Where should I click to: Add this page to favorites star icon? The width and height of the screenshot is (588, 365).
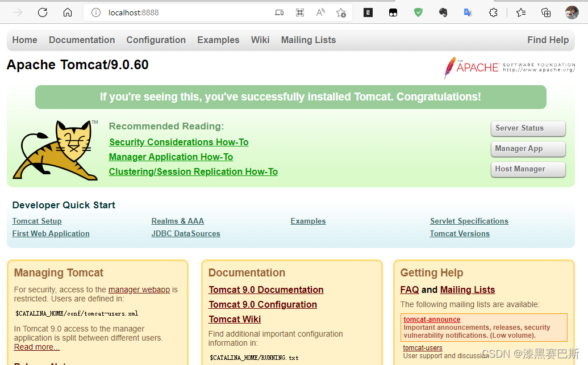[341, 12]
